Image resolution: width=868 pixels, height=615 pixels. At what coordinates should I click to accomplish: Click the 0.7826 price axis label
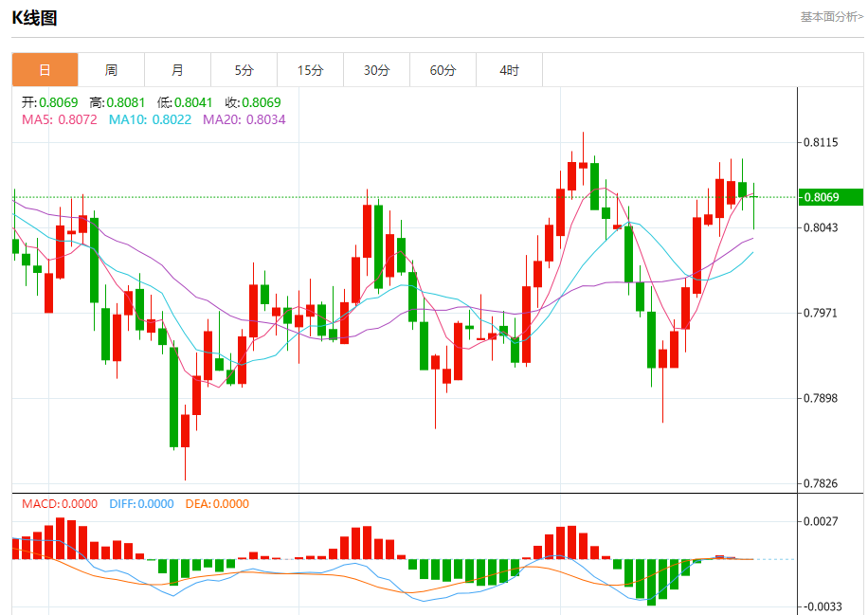click(x=821, y=483)
